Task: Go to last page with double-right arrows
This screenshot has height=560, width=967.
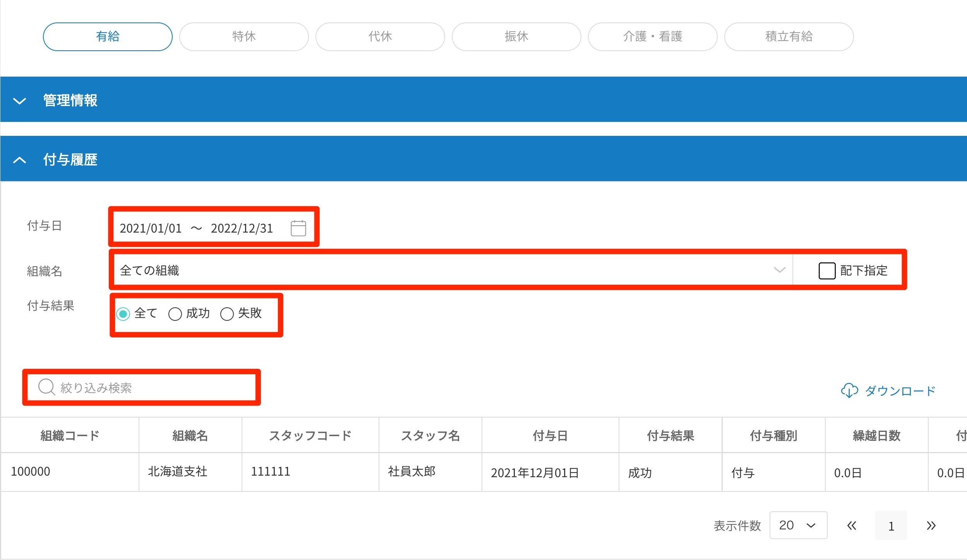Action: click(x=931, y=526)
